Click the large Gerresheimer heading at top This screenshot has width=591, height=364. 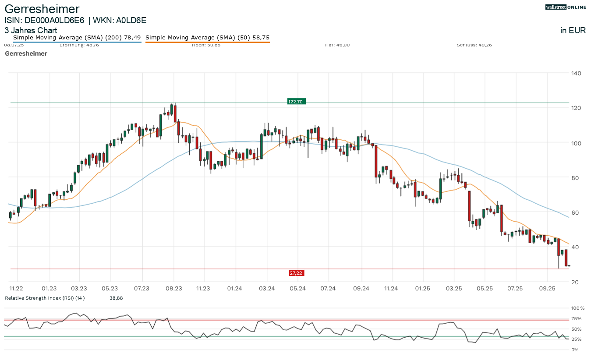[42, 9]
